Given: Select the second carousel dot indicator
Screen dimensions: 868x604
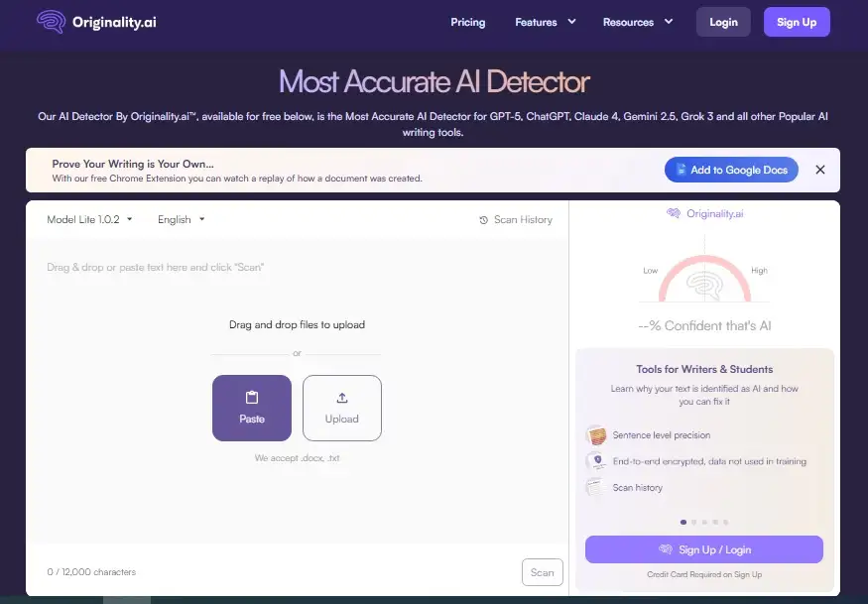Looking at the screenshot, I should 693,521.
